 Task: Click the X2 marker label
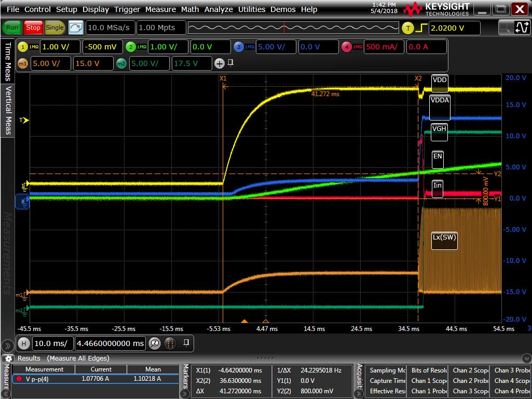click(418, 78)
